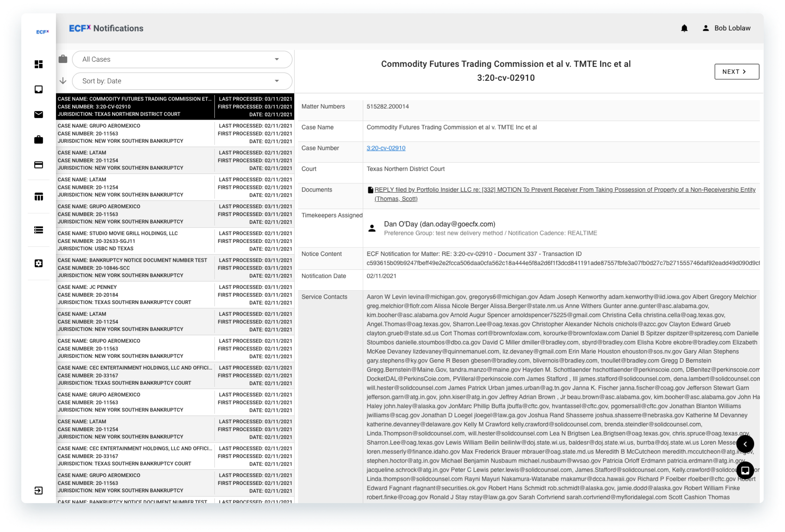Image resolution: width=785 pixels, height=532 pixels.
Task: Click the briefcase cases sidebar icon
Action: click(x=39, y=139)
